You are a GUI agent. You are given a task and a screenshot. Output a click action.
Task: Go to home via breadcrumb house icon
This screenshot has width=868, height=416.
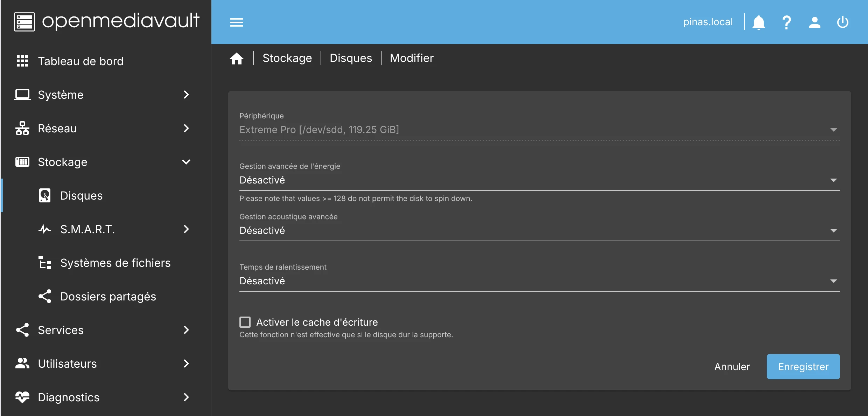click(237, 58)
